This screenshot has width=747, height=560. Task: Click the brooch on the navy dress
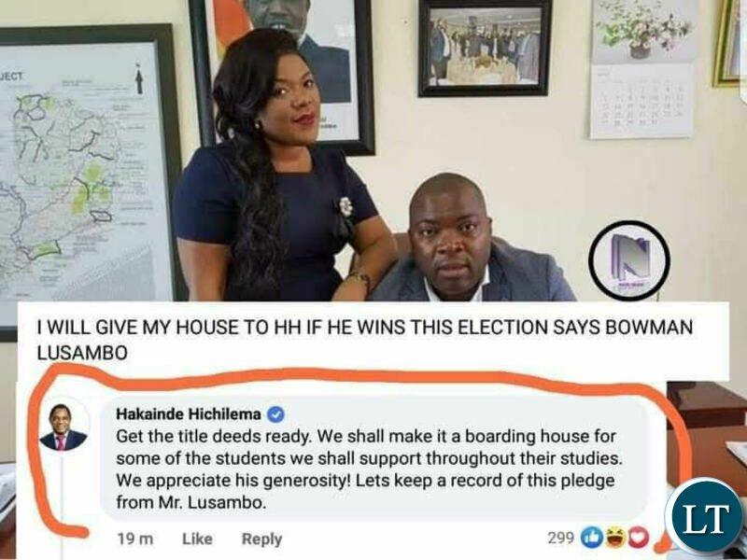coord(345,206)
